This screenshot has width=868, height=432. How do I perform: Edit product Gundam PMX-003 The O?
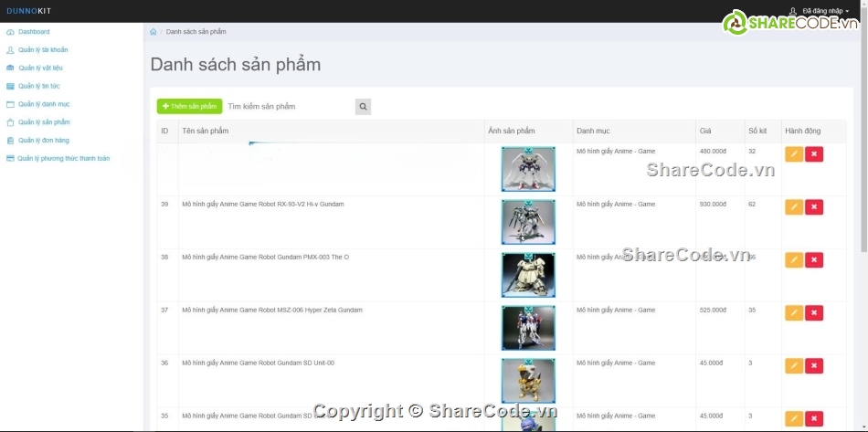point(794,260)
